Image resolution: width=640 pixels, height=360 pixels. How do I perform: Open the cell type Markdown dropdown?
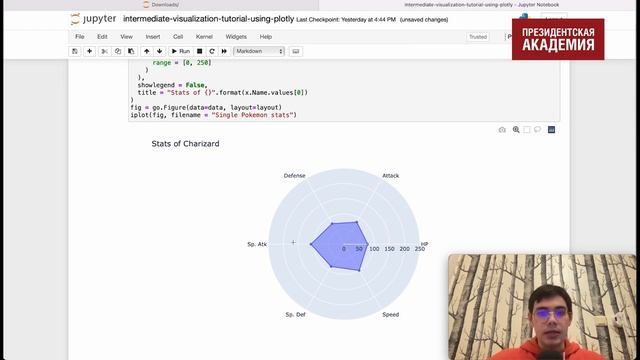pos(259,51)
